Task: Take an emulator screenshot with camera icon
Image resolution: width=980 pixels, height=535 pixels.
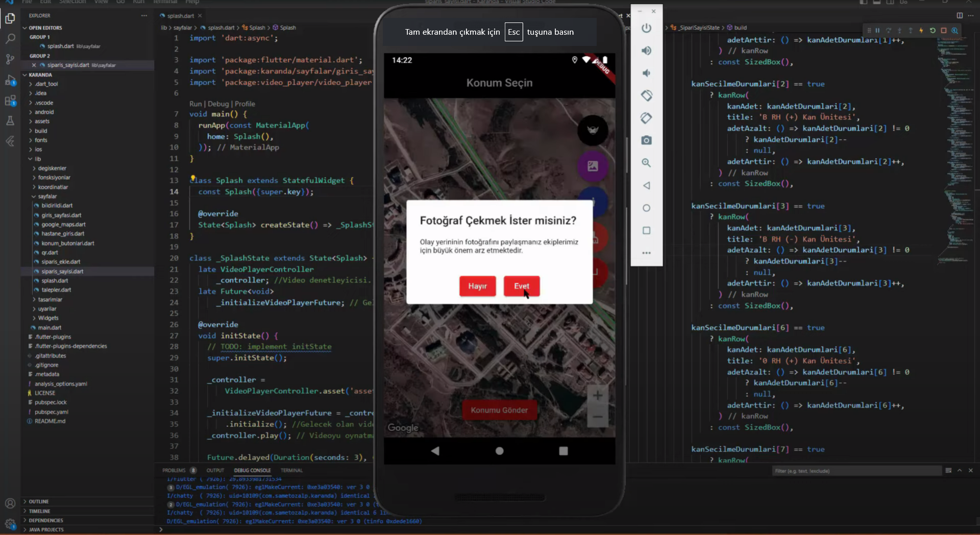Action: (x=646, y=140)
